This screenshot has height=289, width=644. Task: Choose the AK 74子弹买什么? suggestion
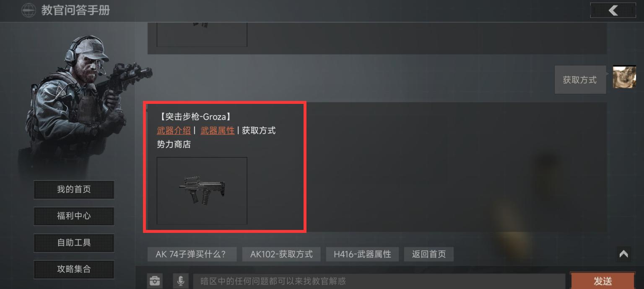click(x=192, y=254)
